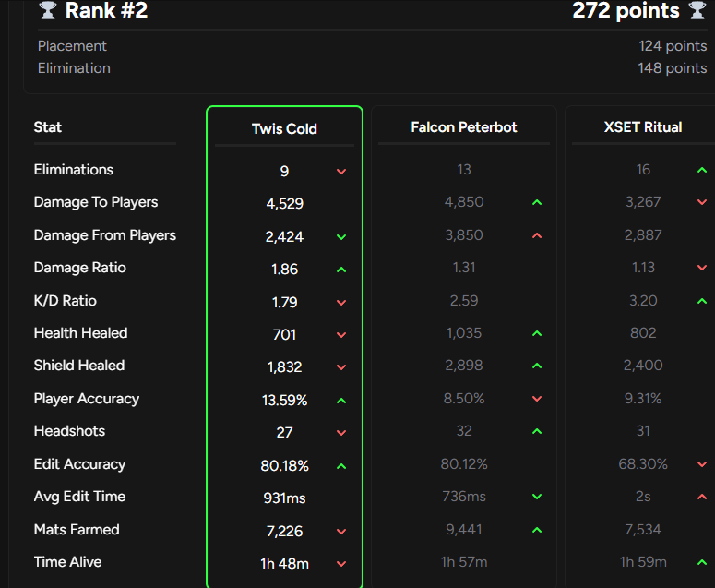Click Falcon Peterbot's 2.59 K/D value
This screenshot has width=715, height=588.
click(464, 301)
